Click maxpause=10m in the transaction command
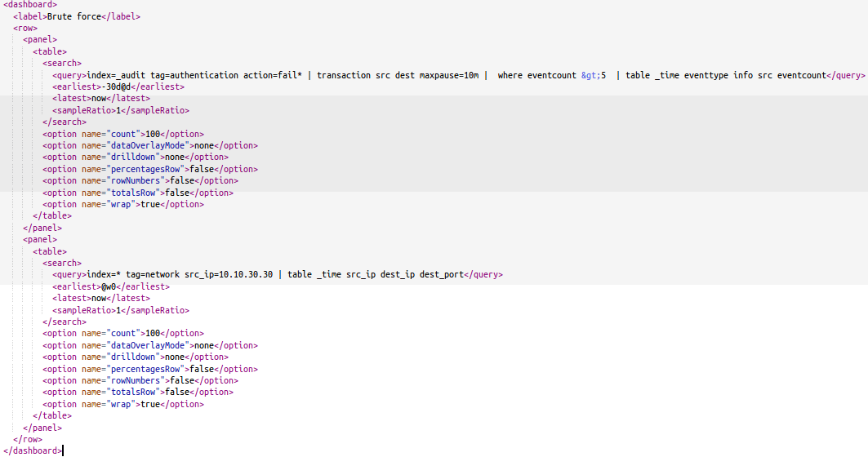The width and height of the screenshot is (868, 457). (449, 75)
